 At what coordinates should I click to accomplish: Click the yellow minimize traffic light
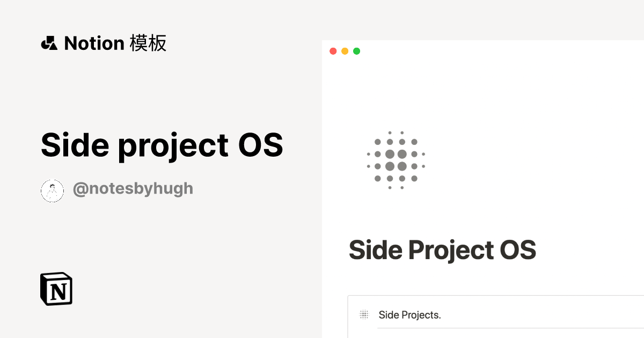click(345, 51)
